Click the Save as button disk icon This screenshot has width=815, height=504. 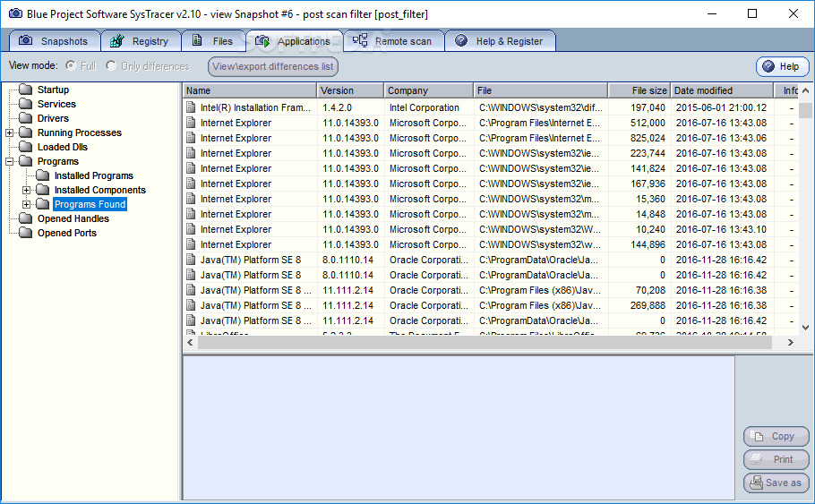[756, 483]
